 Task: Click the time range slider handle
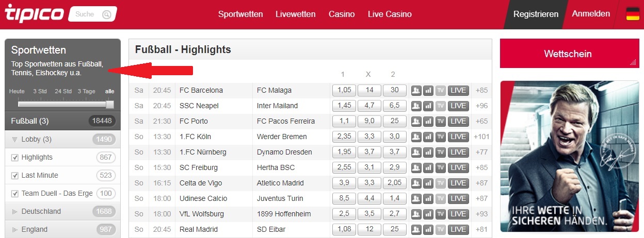(110, 104)
